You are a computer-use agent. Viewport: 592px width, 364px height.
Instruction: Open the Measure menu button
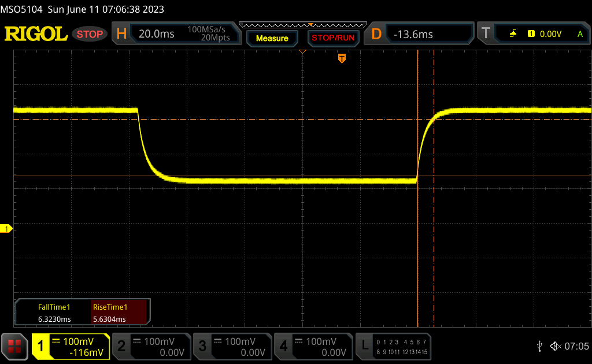[x=272, y=38]
